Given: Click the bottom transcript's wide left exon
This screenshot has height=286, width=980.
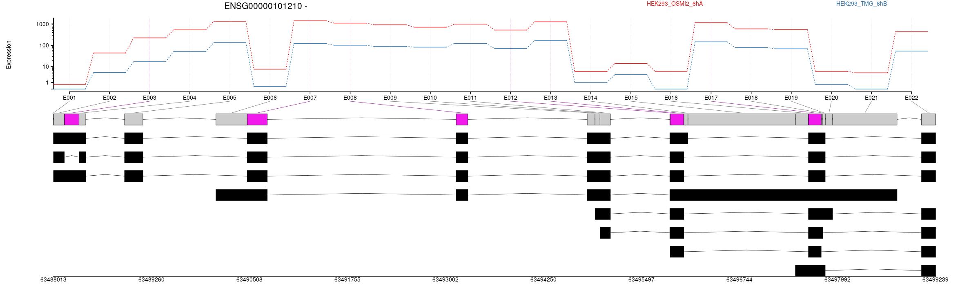Looking at the screenshot, I should (x=810, y=270).
